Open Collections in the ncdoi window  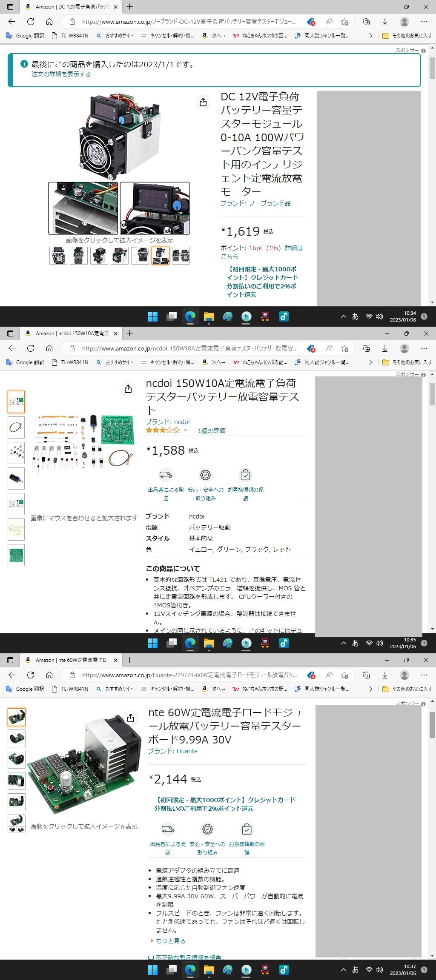(x=366, y=348)
